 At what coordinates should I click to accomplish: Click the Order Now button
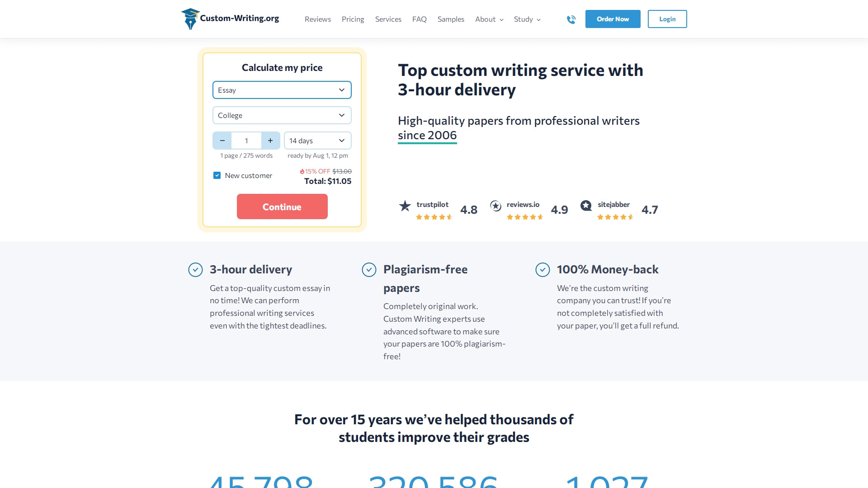tap(612, 19)
